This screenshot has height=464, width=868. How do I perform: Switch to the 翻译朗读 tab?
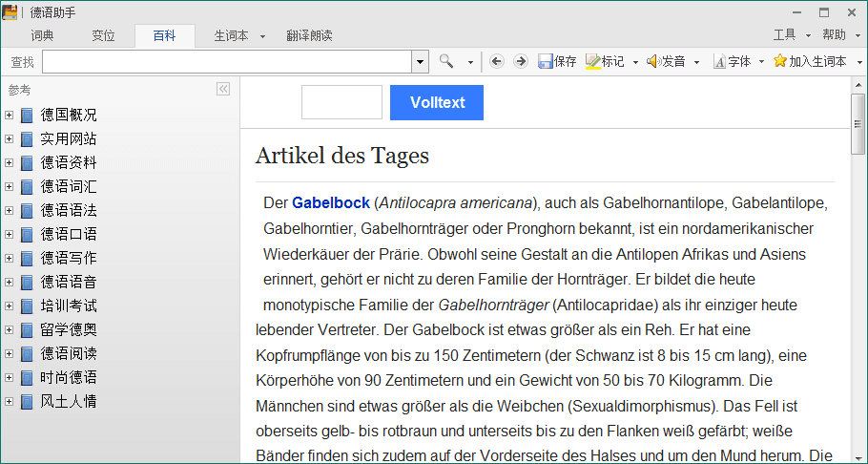pos(309,35)
